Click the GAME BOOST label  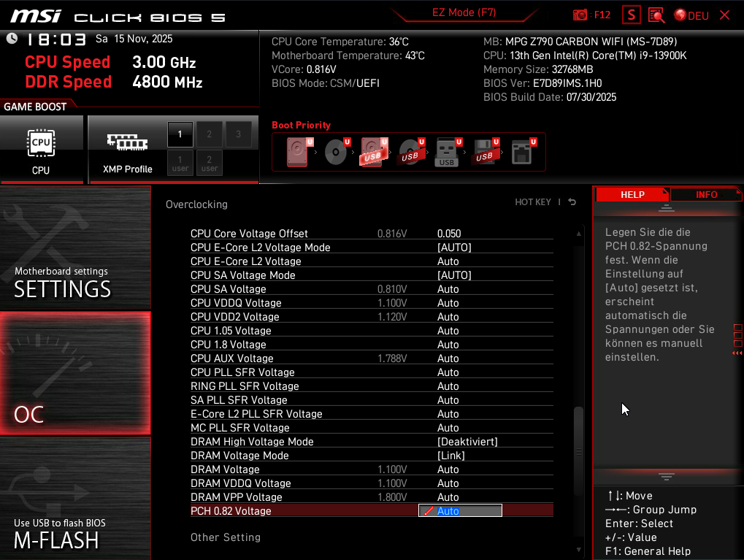tap(35, 107)
